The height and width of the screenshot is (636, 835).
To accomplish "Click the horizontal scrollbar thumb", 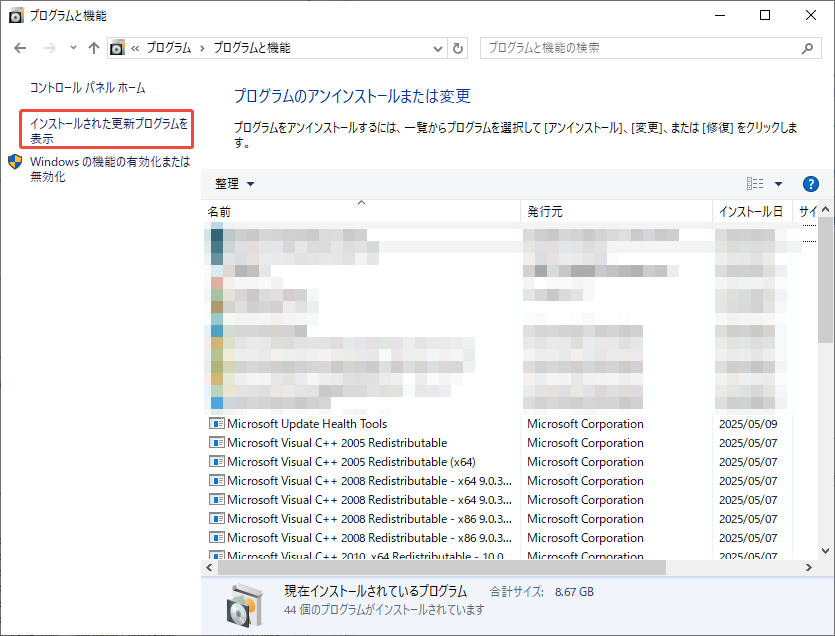I will 442,568.
